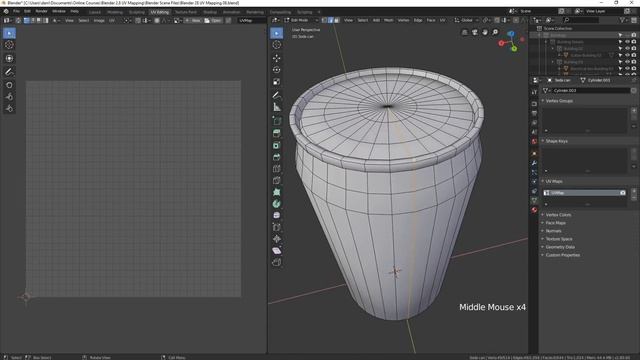
Task: Select the Rotate tool in 3D viewport
Action: [x=277, y=70]
